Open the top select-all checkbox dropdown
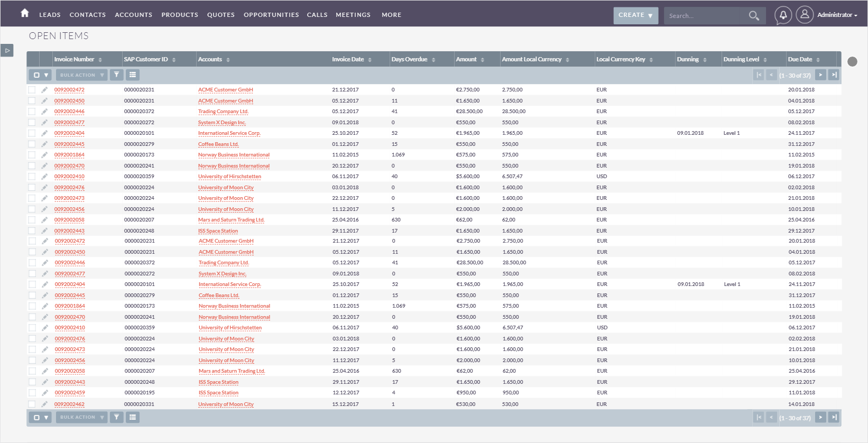868x443 pixels. pyautogui.click(x=40, y=75)
